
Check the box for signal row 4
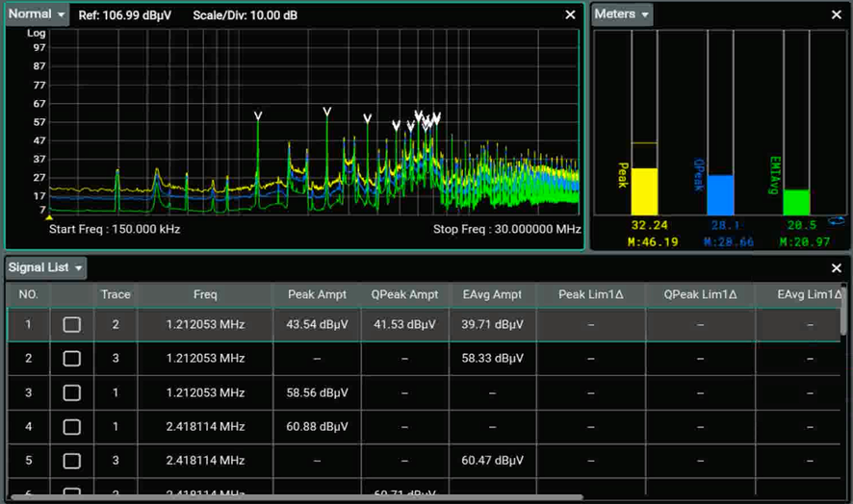[x=72, y=427]
